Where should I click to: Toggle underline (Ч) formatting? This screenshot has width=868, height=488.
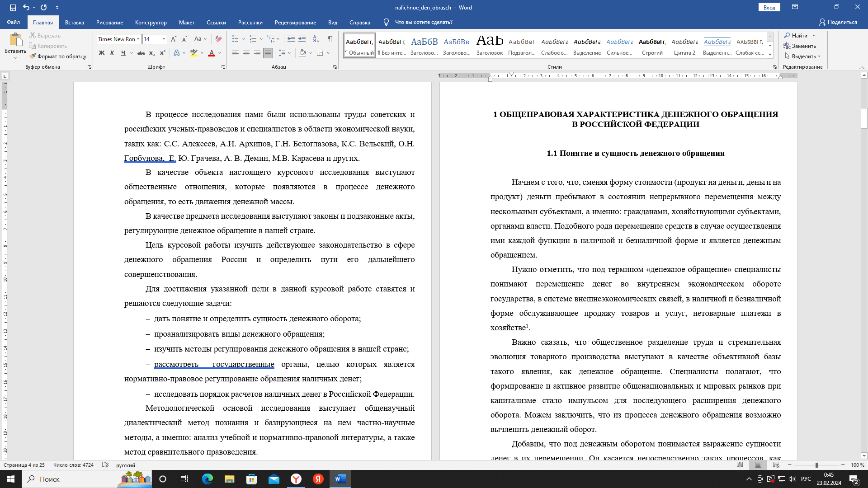coord(123,53)
